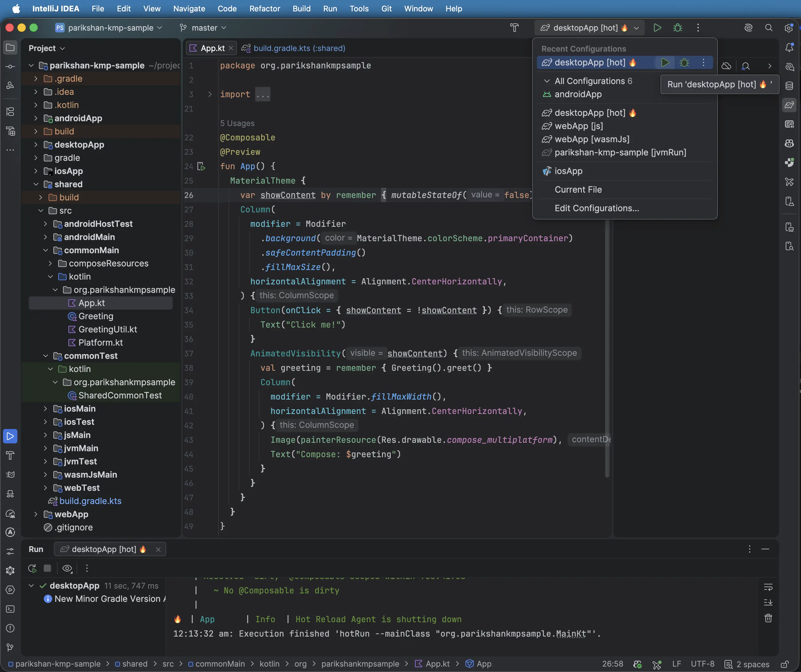Click 2 spaces indent setting in status bar
The image size is (801, 672).
click(747, 664)
